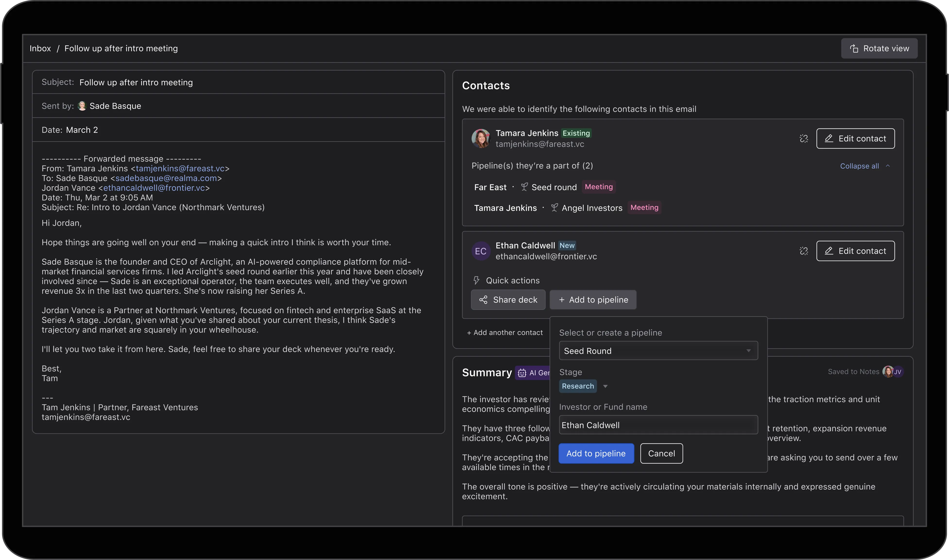Click Saved to Notes label

tap(853, 372)
